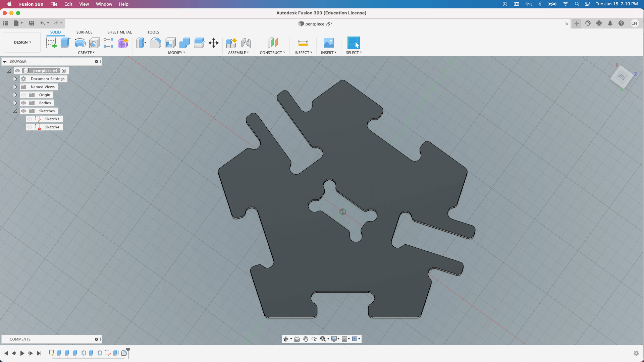The height and width of the screenshot is (362, 644).
Task: Click the Redo arrow
Action: click(56, 23)
